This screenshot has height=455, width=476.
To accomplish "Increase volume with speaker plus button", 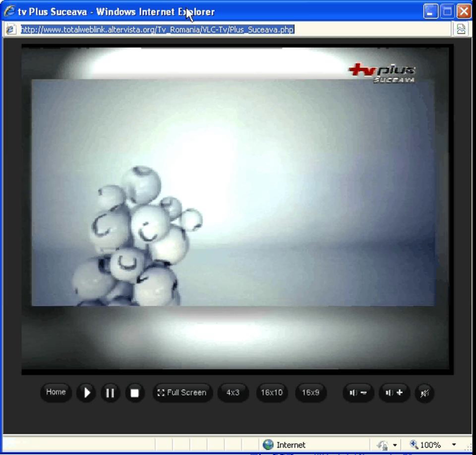I will 394,392.
